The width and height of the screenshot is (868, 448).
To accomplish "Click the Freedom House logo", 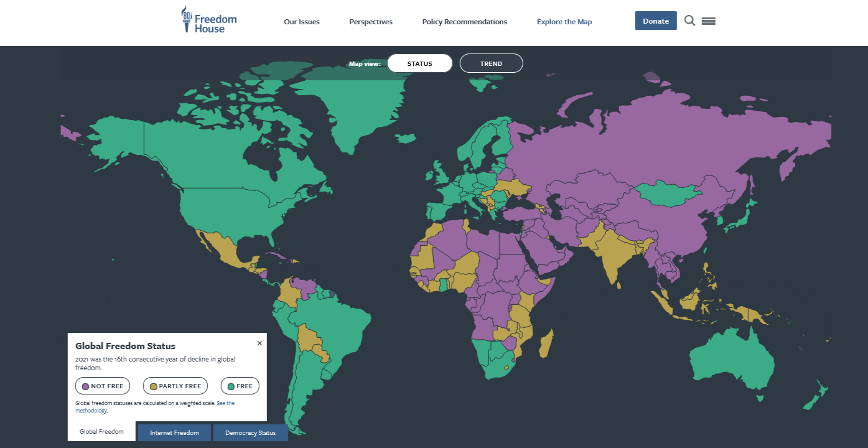I will click(x=208, y=21).
